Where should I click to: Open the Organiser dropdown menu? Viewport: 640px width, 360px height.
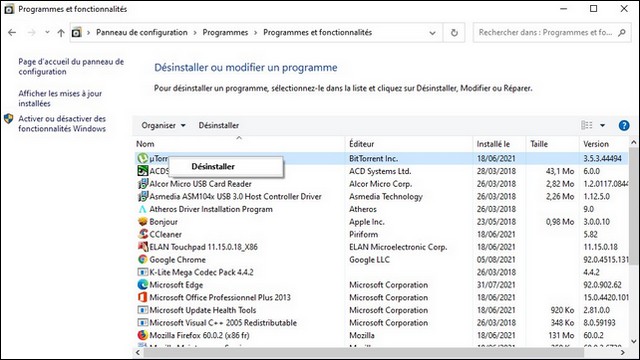click(x=163, y=125)
